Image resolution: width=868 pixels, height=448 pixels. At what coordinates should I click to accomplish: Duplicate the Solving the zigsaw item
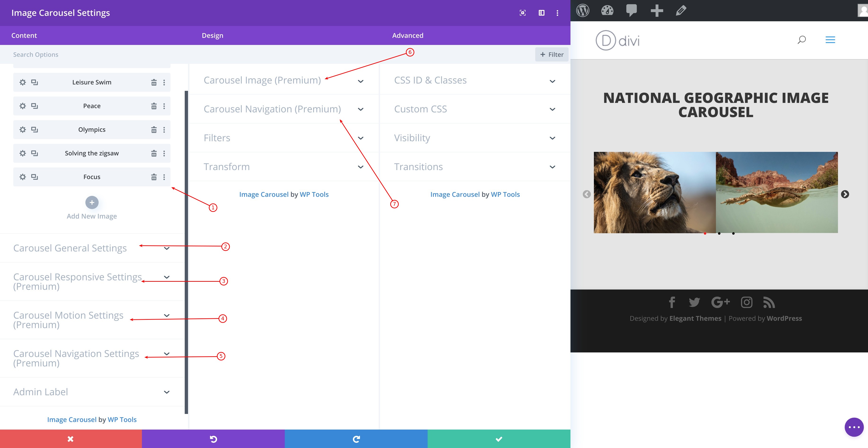[x=34, y=153]
